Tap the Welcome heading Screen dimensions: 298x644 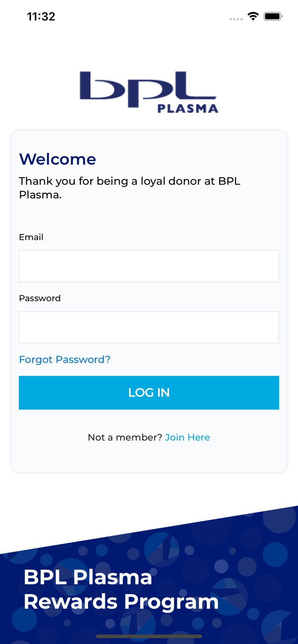click(x=57, y=159)
